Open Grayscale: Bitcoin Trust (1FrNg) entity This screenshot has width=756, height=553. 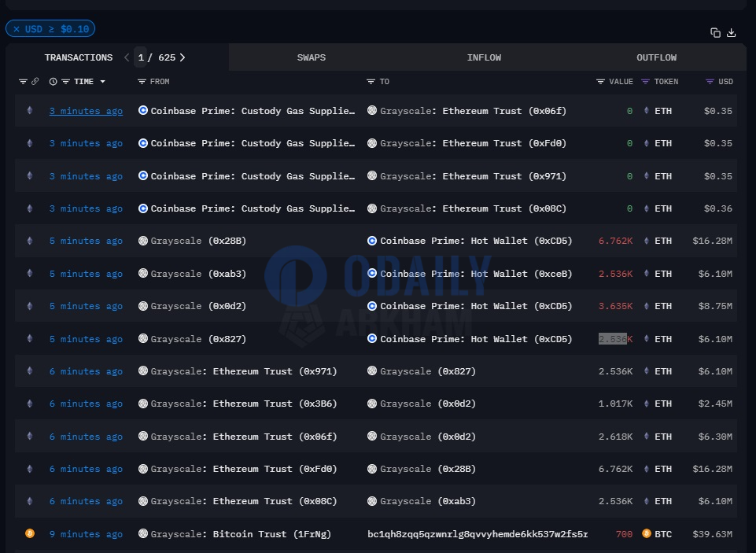(x=241, y=533)
